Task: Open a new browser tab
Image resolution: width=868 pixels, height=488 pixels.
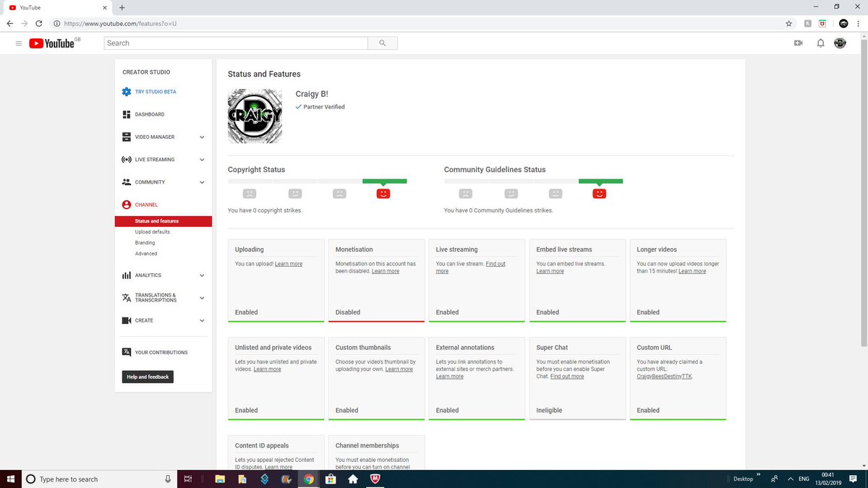Action: 122,7
